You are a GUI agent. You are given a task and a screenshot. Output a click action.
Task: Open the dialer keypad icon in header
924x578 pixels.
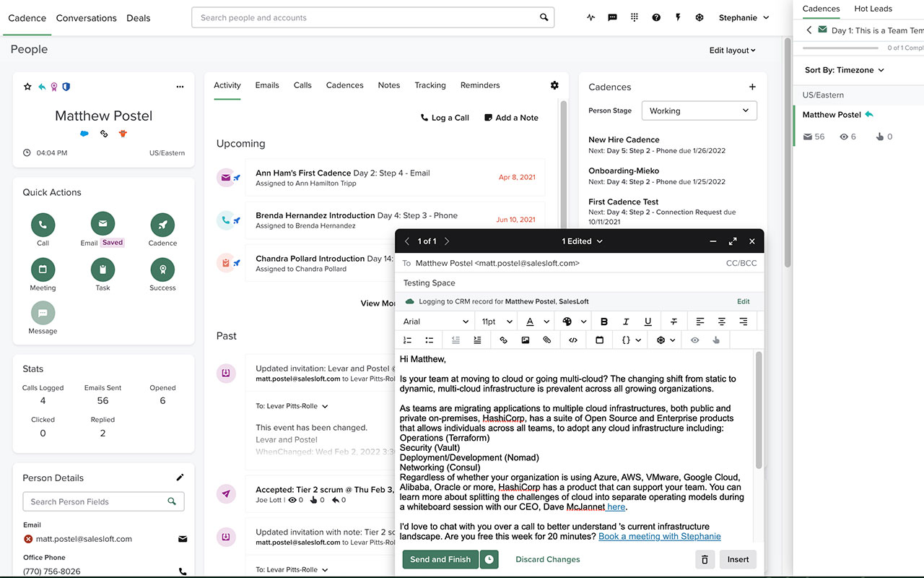tap(635, 18)
